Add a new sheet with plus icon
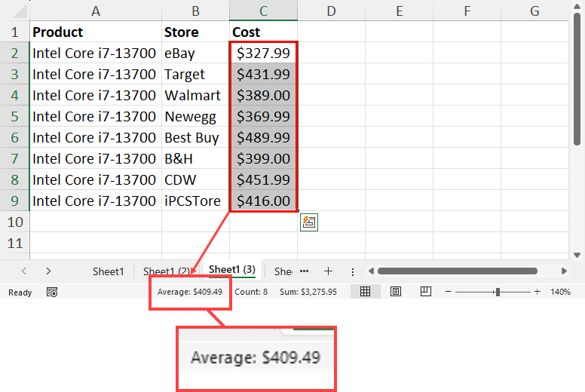This screenshot has width=585, height=392. [329, 271]
